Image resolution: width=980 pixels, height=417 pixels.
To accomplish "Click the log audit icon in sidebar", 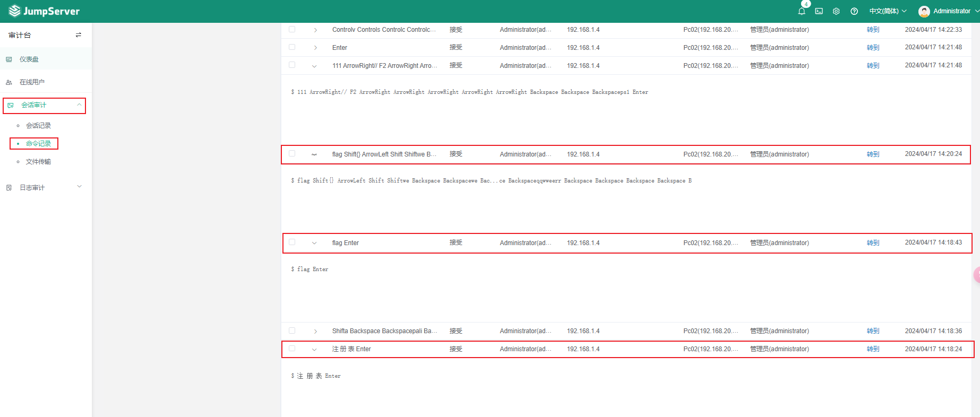I will coord(9,188).
